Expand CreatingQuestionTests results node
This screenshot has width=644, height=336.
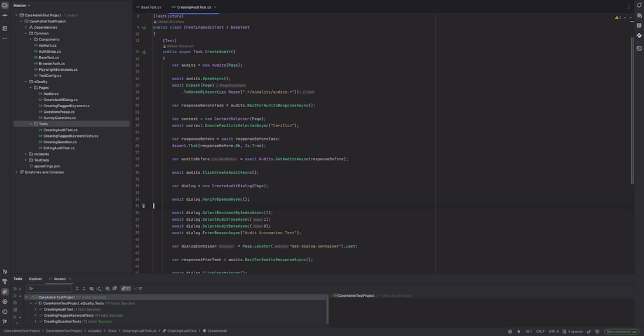(36, 321)
